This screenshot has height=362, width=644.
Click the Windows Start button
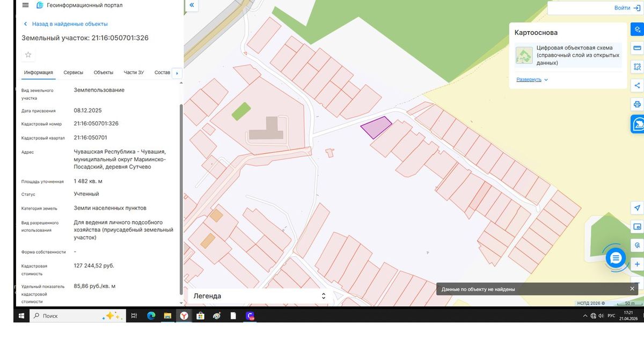point(21,316)
